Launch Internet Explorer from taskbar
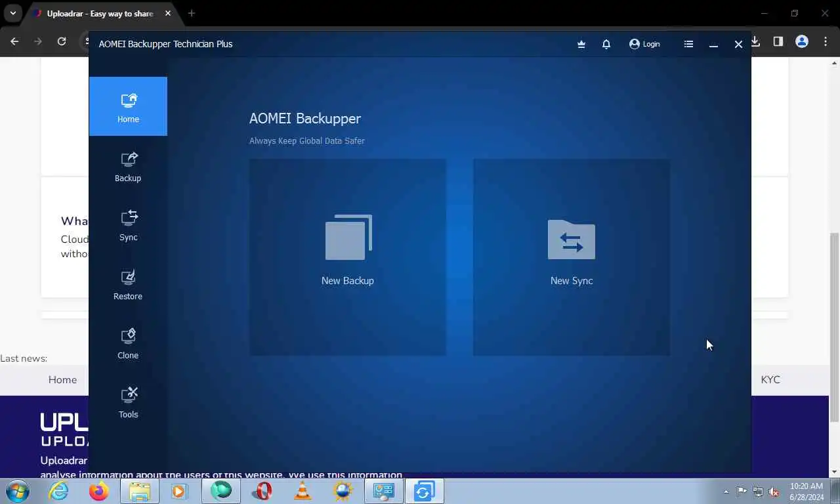This screenshot has height=504, width=840. pos(58,491)
